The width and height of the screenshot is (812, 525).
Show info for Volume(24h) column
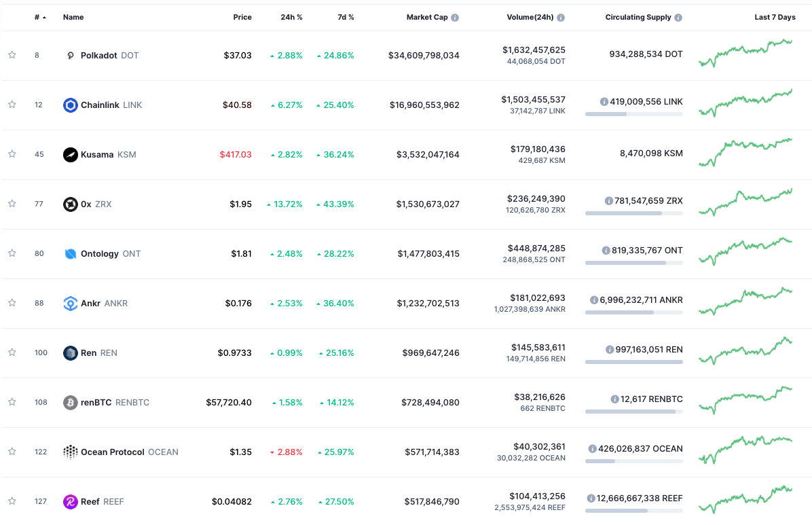(561, 18)
